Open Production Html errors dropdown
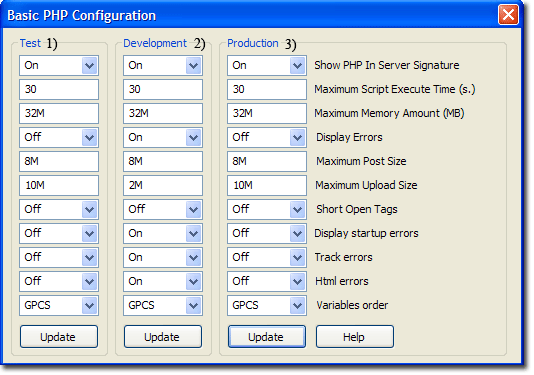Viewport: 534px width, 375px height. pyautogui.click(x=267, y=281)
